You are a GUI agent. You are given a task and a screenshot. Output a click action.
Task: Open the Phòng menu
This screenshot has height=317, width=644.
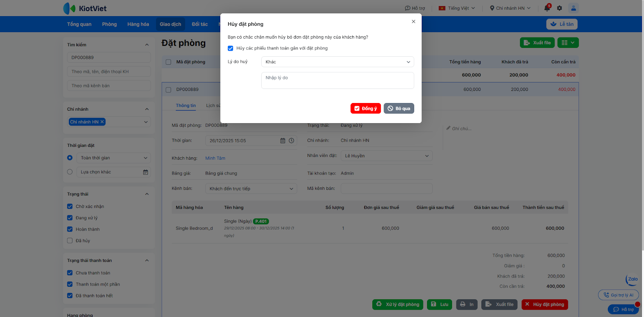pos(109,24)
